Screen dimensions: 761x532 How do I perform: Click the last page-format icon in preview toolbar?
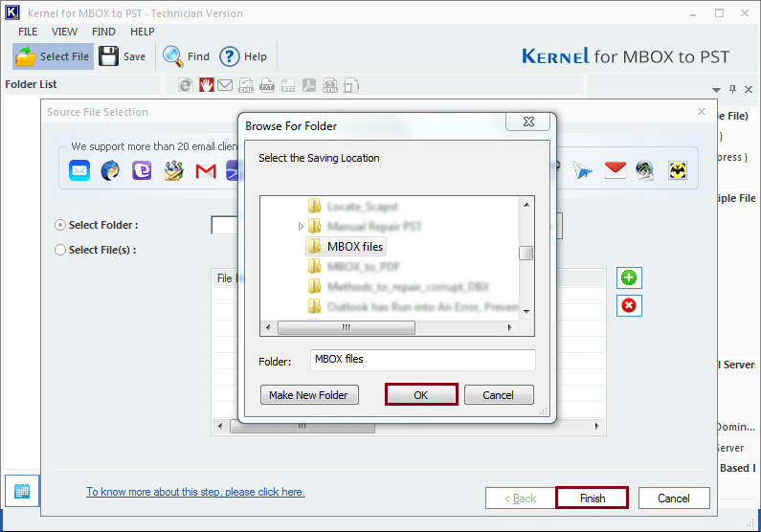coord(351,86)
